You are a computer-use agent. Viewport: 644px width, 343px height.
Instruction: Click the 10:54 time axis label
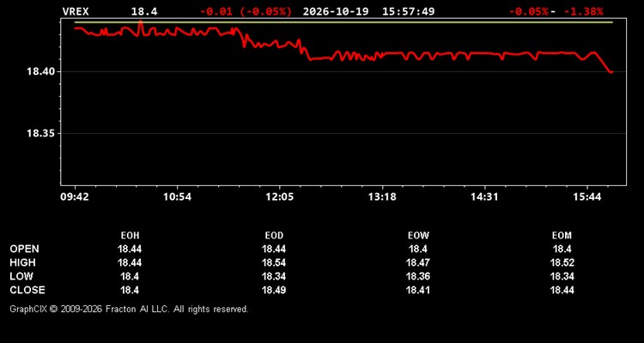click(x=177, y=197)
